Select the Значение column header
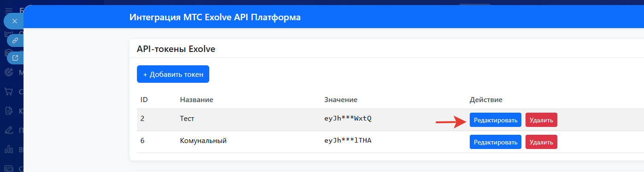This screenshot has width=644, height=172. point(341,99)
